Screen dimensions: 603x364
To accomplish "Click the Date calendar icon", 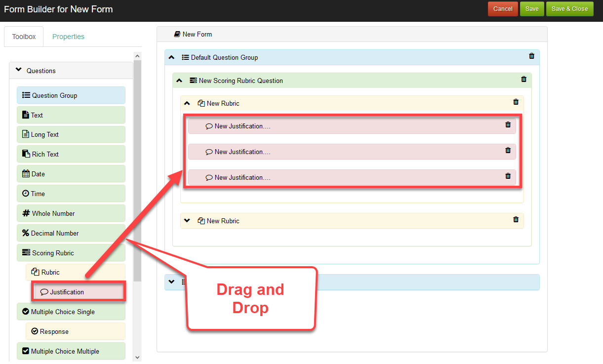I will coord(26,174).
